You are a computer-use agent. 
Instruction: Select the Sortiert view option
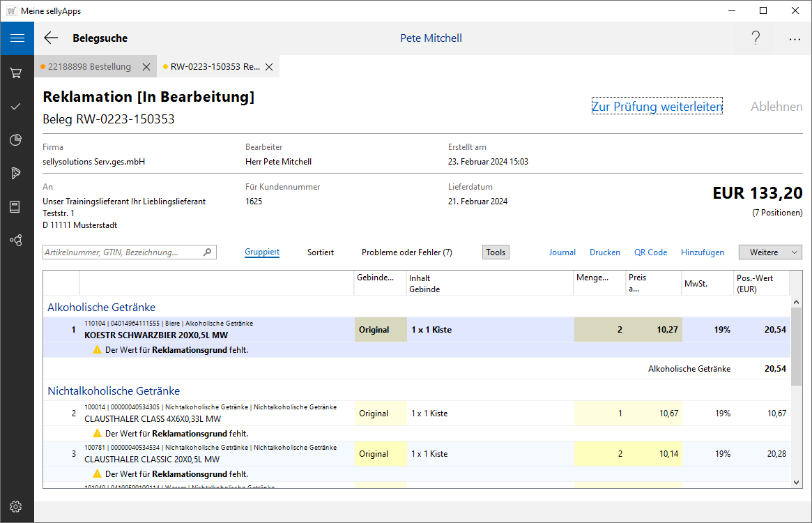point(321,252)
